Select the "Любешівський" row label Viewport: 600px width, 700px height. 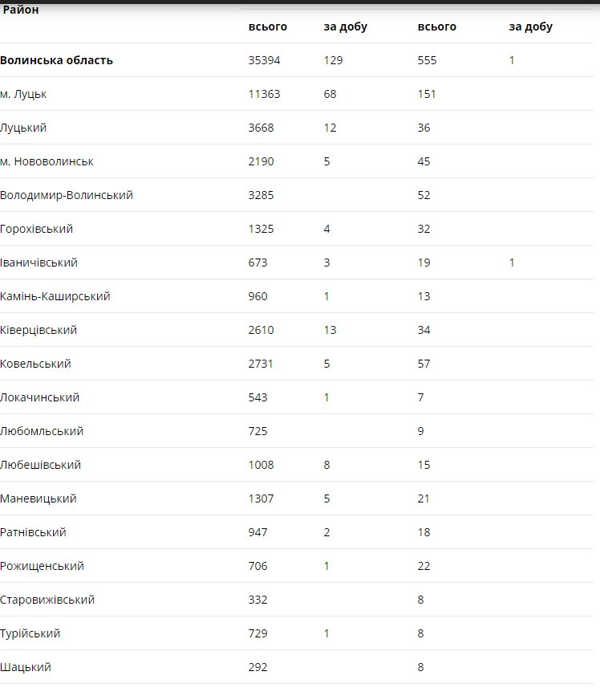tap(40, 465)
